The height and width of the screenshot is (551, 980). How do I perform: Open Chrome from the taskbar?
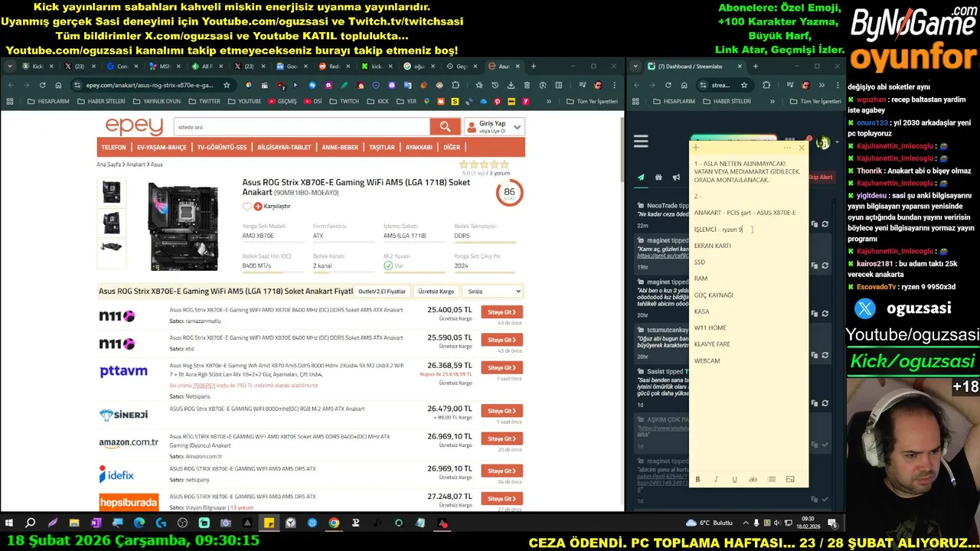[334, 523]
